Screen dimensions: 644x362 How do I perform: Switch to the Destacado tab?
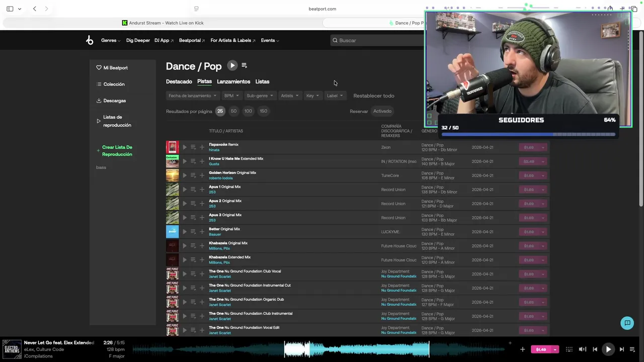(179, 81)
